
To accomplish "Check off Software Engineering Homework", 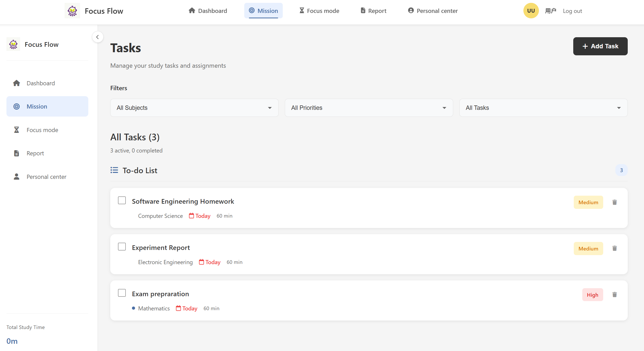I will [122, 201].
